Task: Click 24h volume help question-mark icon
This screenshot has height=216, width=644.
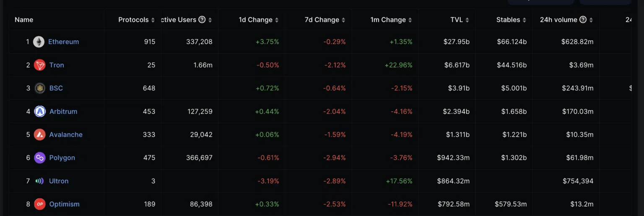Action: pyautogui.click(x=583, y=20)
